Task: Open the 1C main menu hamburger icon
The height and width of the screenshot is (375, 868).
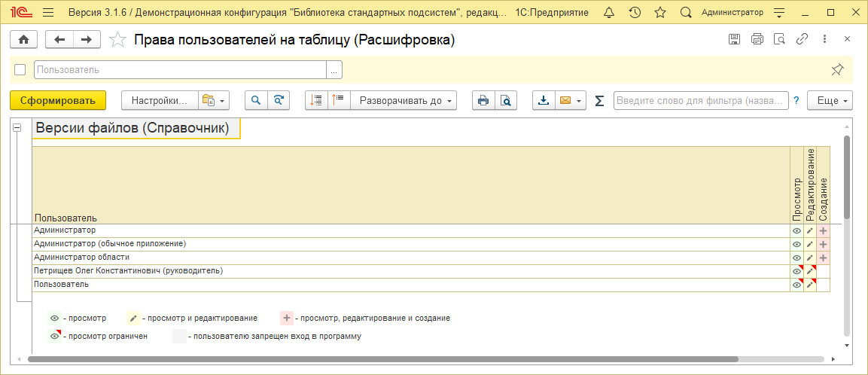Action: 48,12
